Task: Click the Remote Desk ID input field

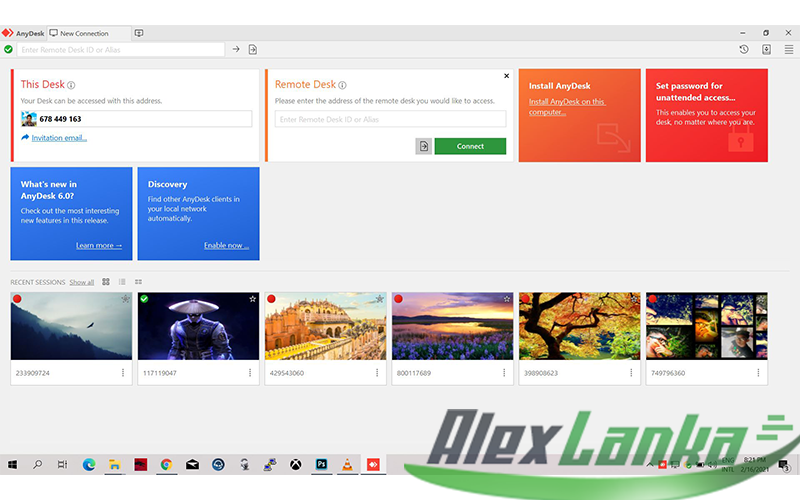Action: point(390,119)
